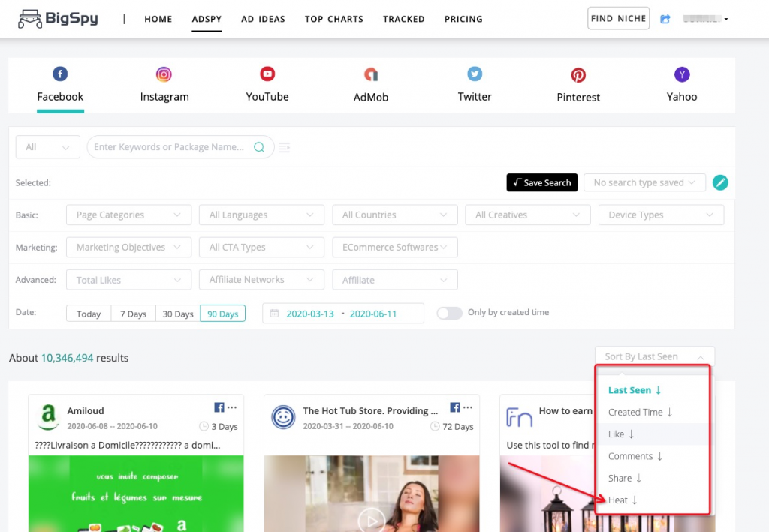Click the BigSpy logo
The image size is (769, 532).
click(58, 19)
